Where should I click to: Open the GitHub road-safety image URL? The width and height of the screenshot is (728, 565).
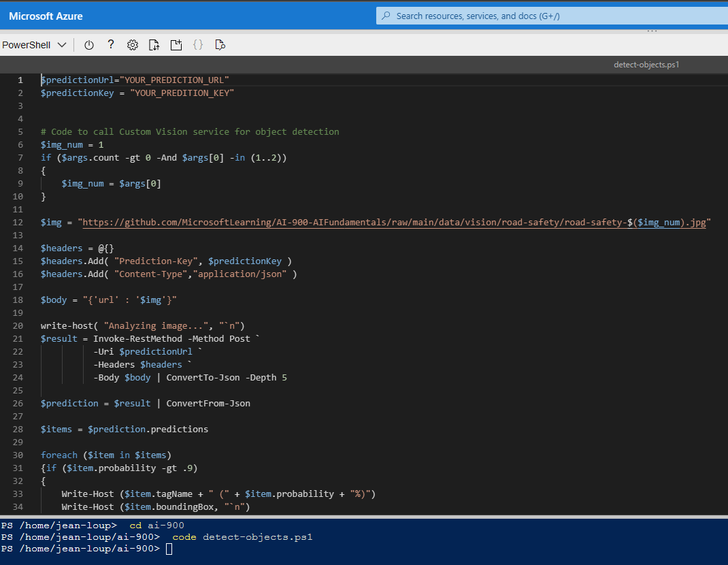pyautogui.click(x=394, y=223)
